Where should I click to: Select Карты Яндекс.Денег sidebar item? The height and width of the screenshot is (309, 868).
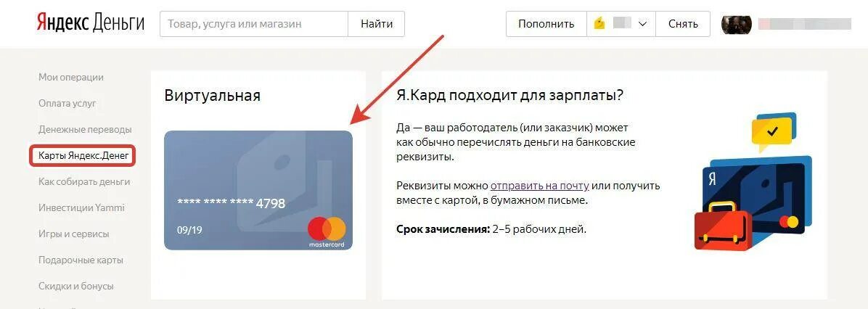pyautogui.click(x=83, y=156)
